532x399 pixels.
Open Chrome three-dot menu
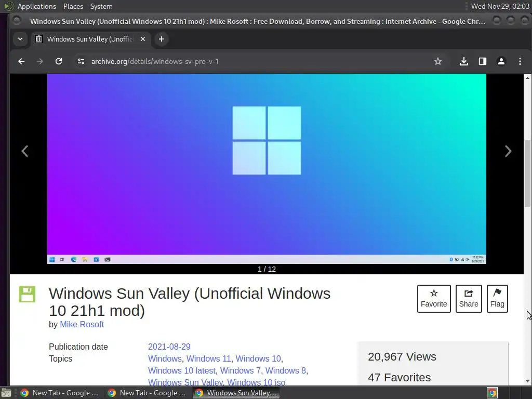[x=520, y=61]
